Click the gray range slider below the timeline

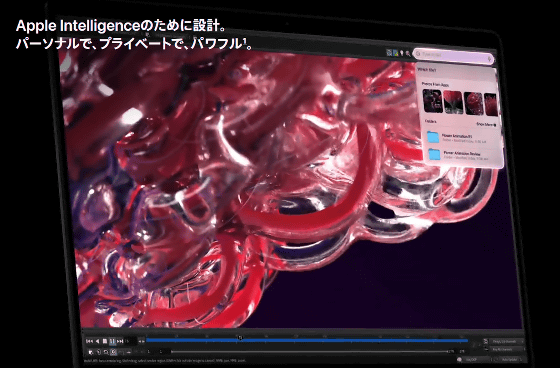pyautogui.click(x=309, y=352)
